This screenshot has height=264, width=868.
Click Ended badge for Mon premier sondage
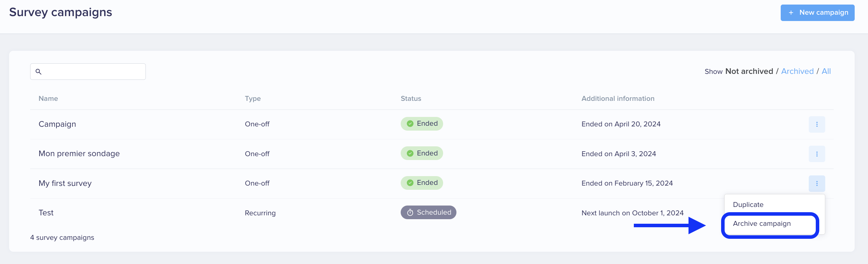pyautogui.click(x=422, y=153)
